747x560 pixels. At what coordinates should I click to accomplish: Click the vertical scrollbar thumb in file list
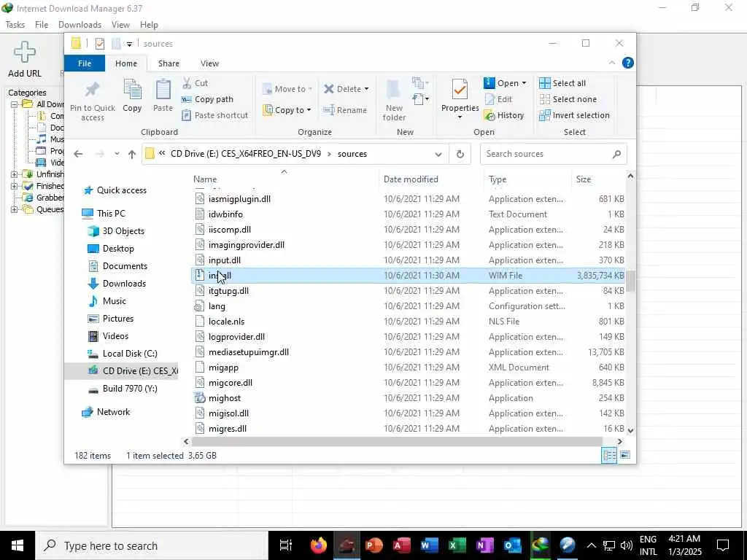pyautogui.click(x=630, y=281)
